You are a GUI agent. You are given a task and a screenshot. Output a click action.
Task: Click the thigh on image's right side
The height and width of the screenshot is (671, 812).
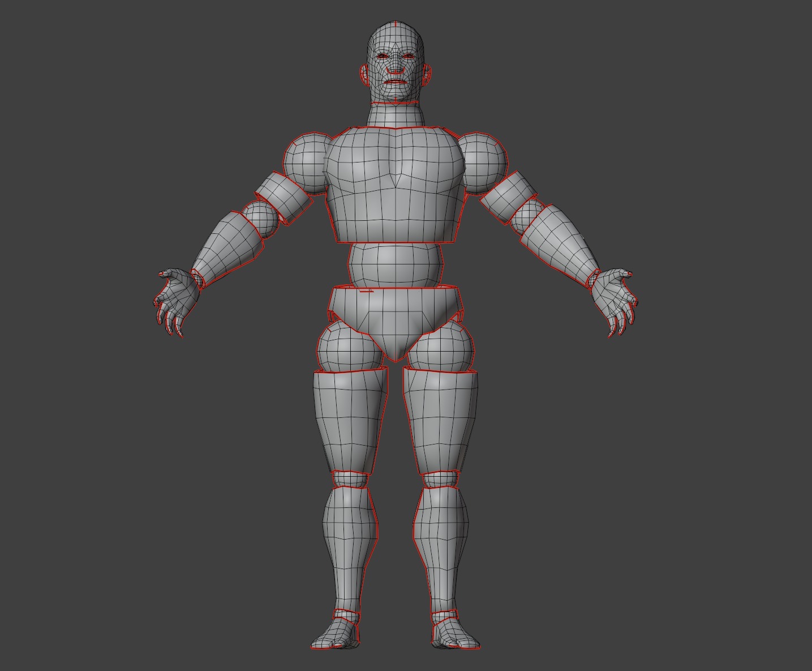[440, 422]
